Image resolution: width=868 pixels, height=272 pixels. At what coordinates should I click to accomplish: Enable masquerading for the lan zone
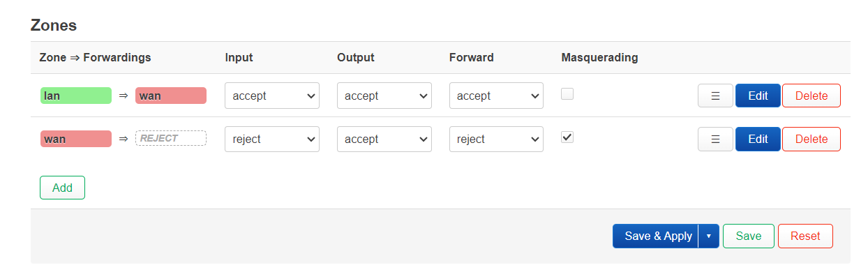click(567, 93)
